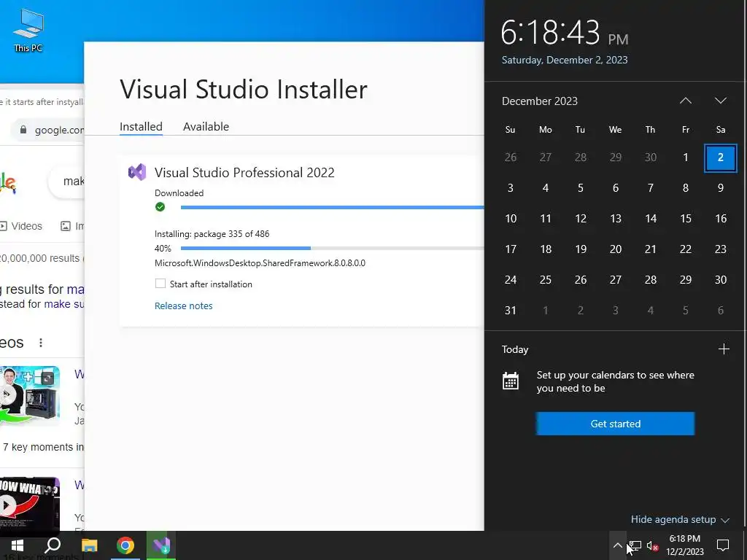The width and height of the screenshot is (747, 560).
Task: Select December 25 in calendar
Action: click(546, 279)
